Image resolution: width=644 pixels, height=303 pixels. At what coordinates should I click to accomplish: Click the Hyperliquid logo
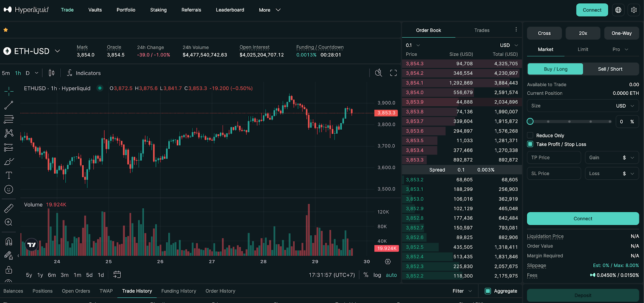point(26,10)
